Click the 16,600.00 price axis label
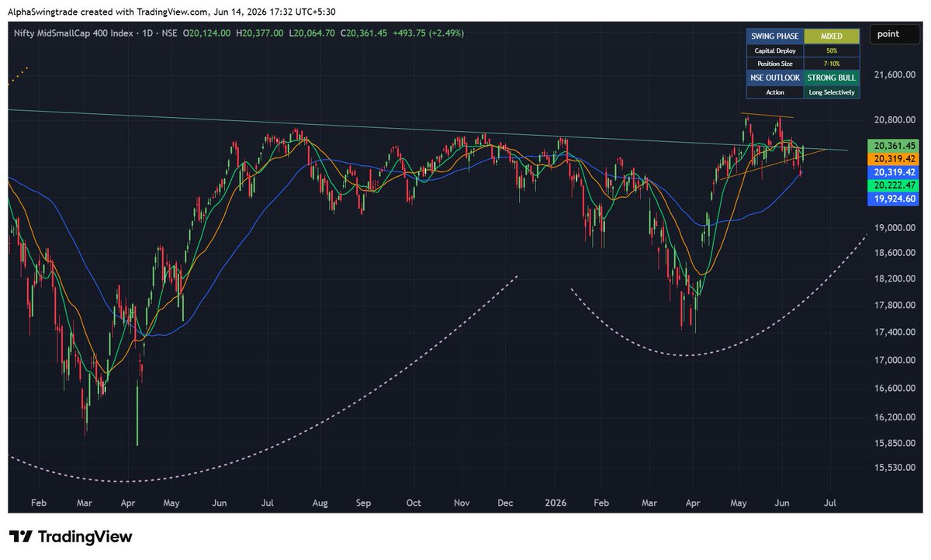 (895, 388)
